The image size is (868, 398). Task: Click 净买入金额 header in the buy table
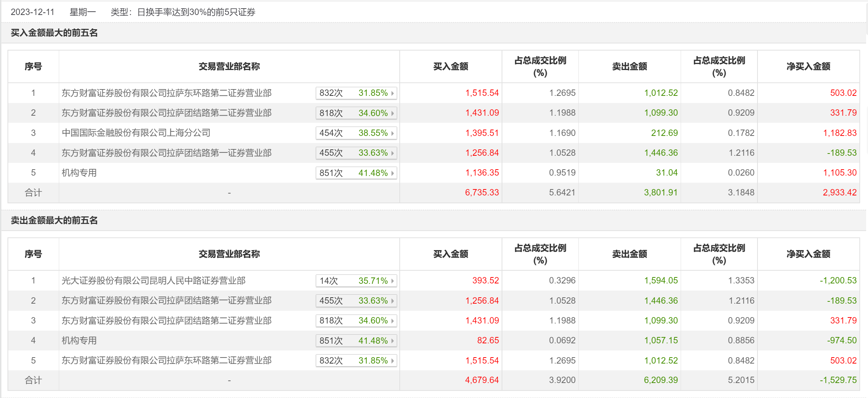tap(808, 67)
